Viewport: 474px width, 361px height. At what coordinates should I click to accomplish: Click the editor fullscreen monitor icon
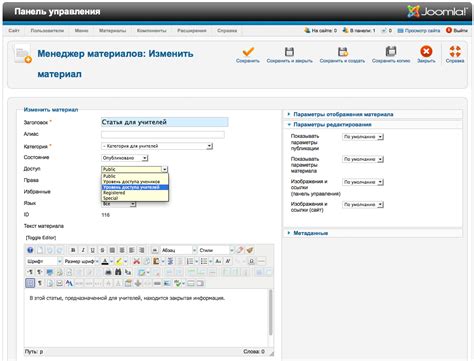tap(50, 272)
